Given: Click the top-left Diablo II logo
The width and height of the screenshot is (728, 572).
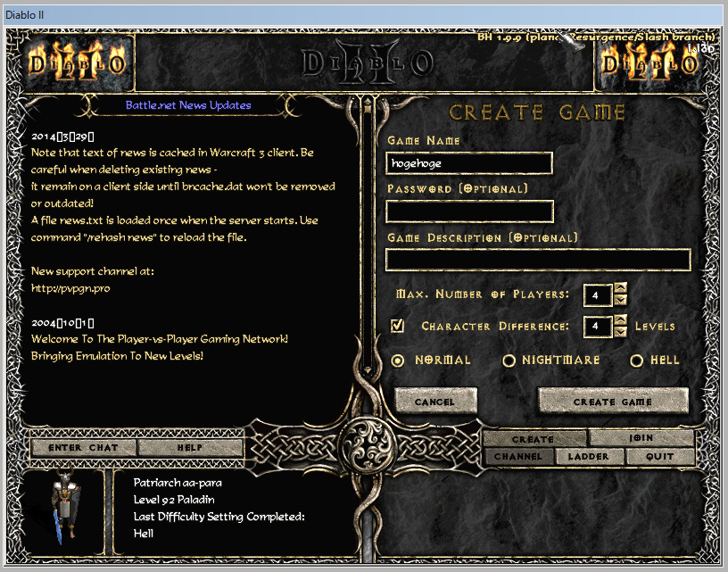Looking at the screenshot, I should point(78,62).
